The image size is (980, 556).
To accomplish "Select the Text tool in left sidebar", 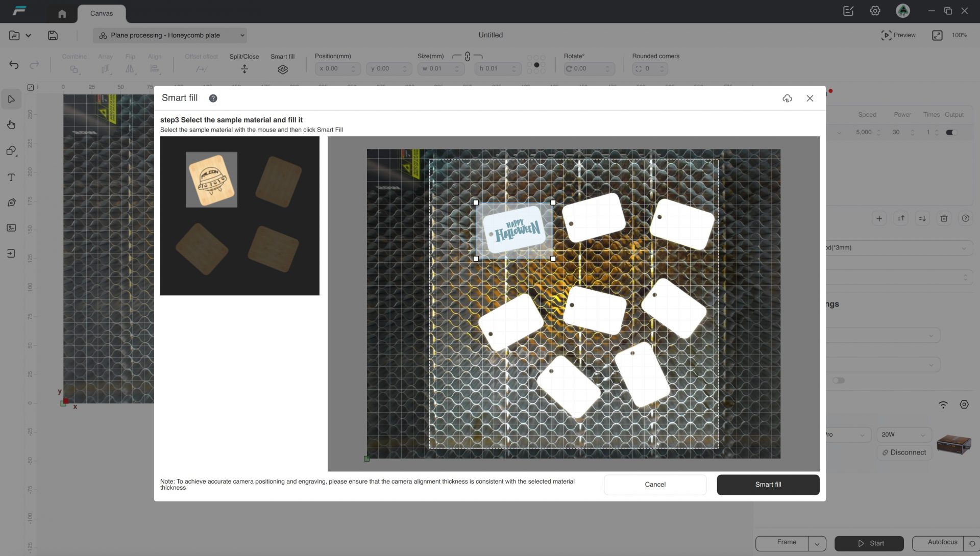I will pyautogui.click(x=11, y=177).
